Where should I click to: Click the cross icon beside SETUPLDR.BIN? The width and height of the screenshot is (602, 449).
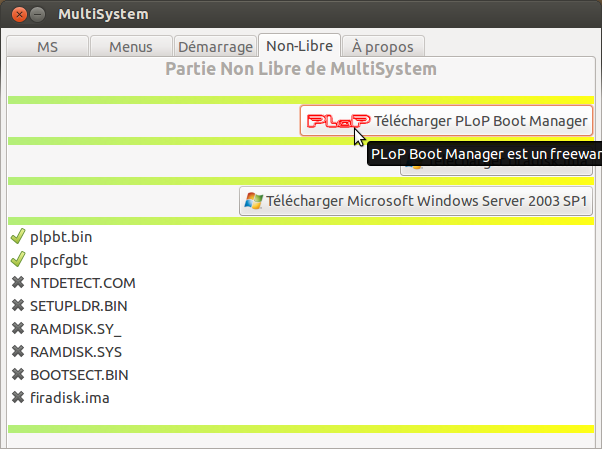coord(18,306)
